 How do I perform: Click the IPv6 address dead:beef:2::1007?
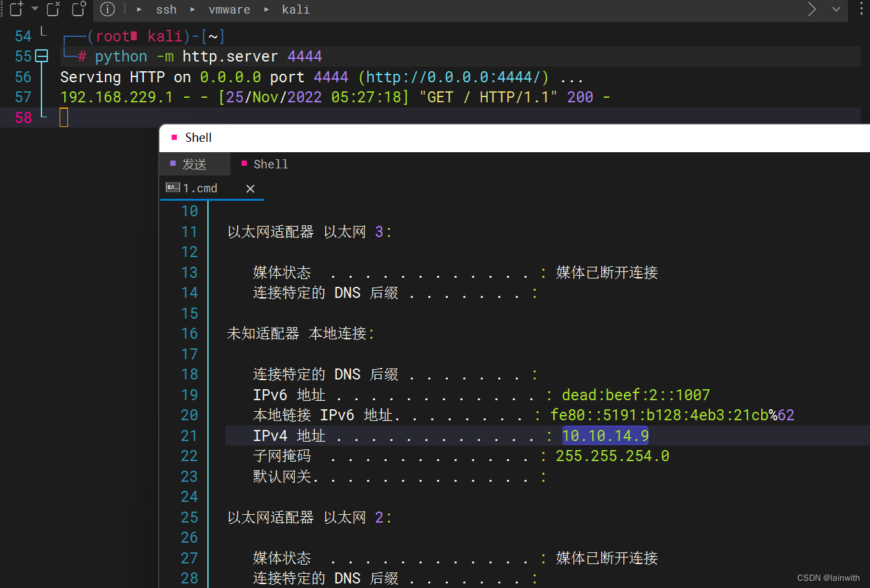(x=636, y=395)
